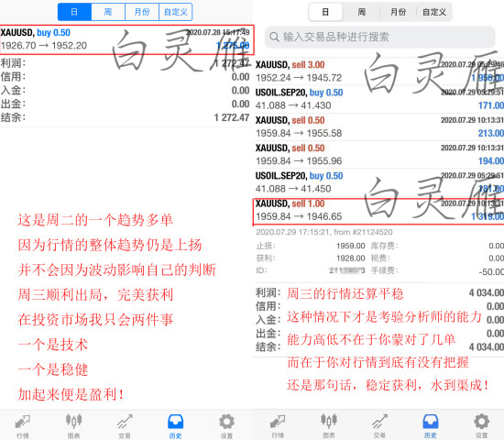The width and height of the screenshot is (504, 440).
Task: Collapse the XAUUSD sell 1.00 trade details
Action: pyautogui.click(x=379, y=211)
